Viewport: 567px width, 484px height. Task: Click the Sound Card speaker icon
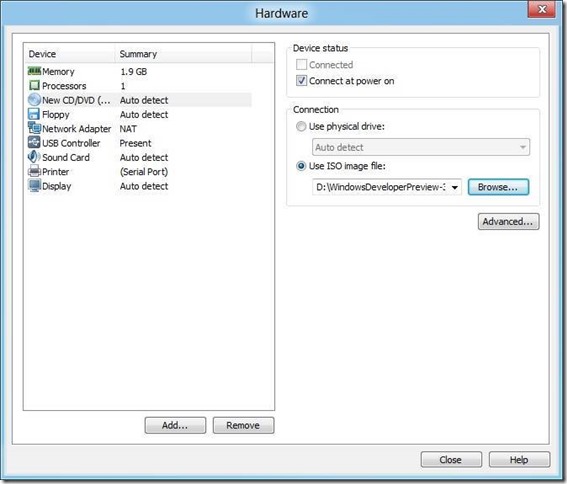tap(34, 157)
